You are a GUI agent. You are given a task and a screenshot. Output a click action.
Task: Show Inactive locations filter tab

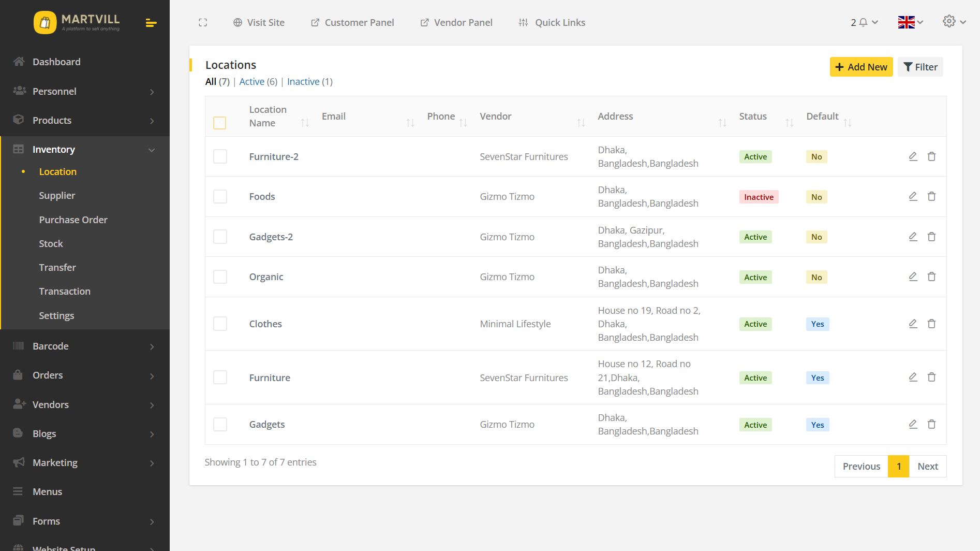click(303, 81)
